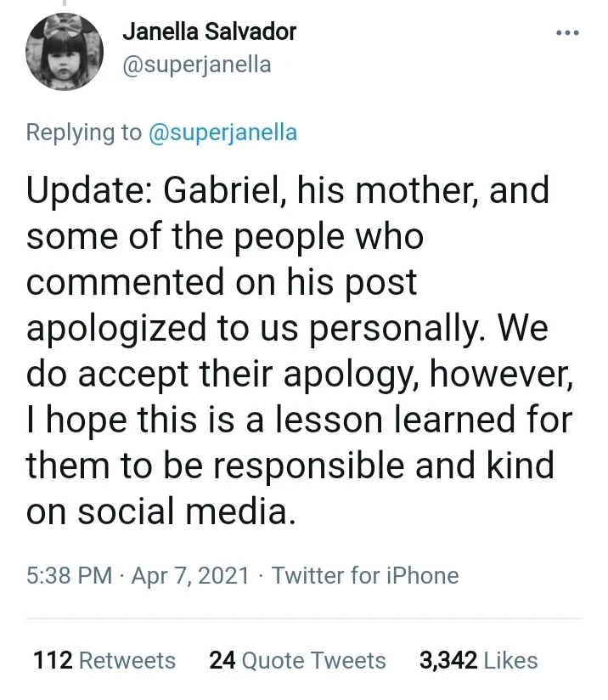Click the 5:38 PM timestamp
The image size is (608, 700).
68,576
